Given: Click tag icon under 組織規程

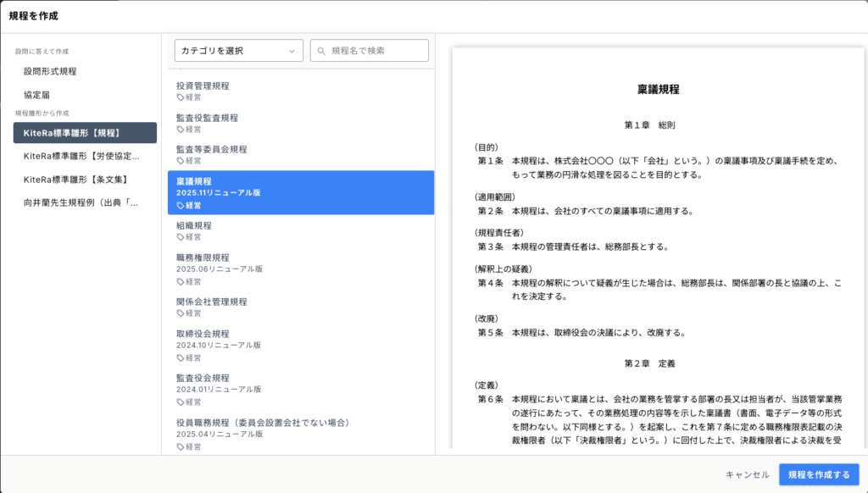Looking at the screenshot, I should pos(181,237).
